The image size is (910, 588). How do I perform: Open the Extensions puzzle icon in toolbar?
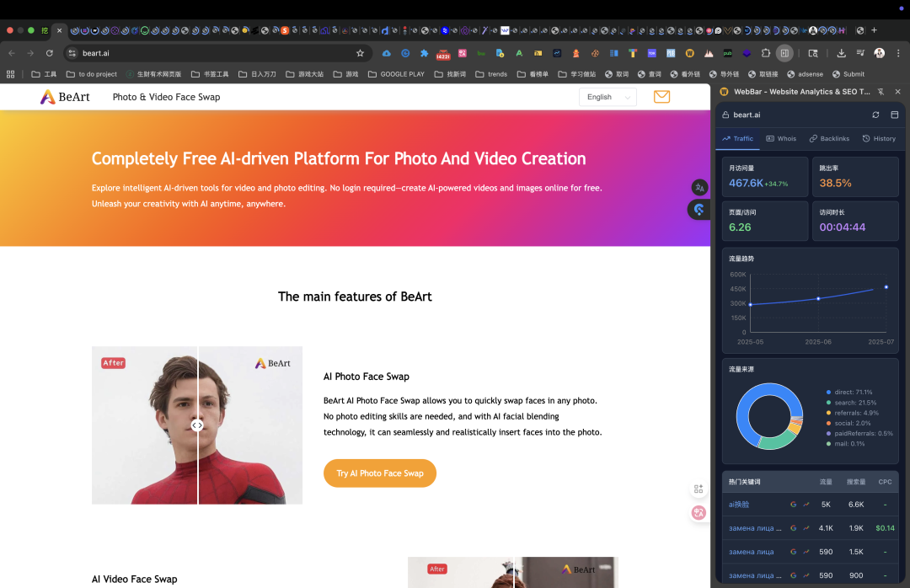point(765,53)
